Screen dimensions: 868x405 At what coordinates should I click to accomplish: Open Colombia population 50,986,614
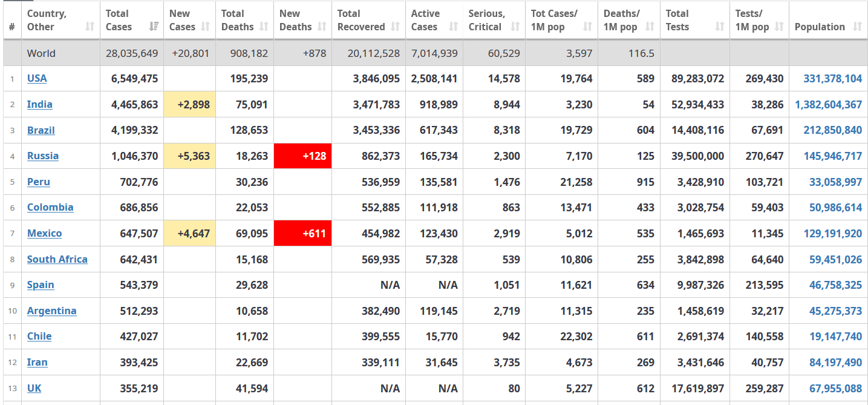click(x=836, y=208)
